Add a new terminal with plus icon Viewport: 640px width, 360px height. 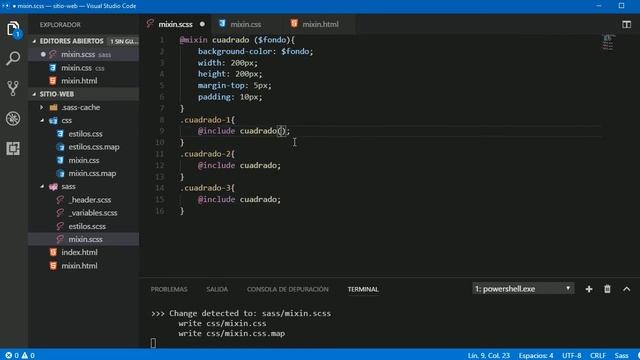589,289
